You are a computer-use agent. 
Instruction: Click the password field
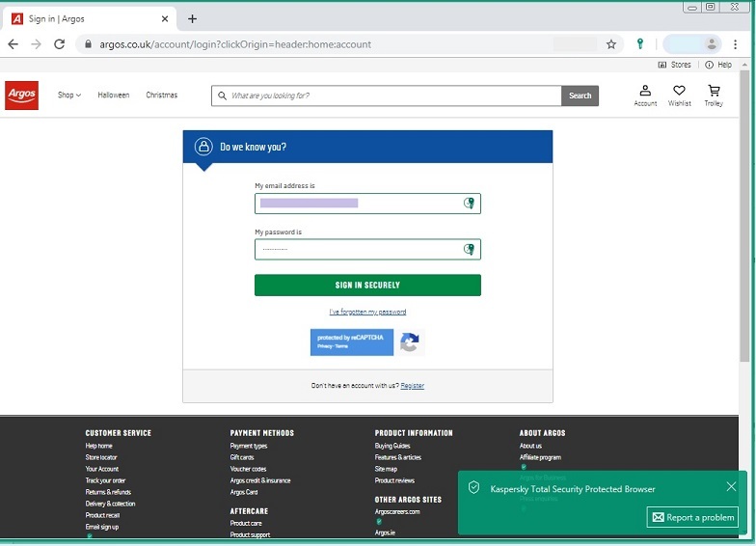point(367,249)
